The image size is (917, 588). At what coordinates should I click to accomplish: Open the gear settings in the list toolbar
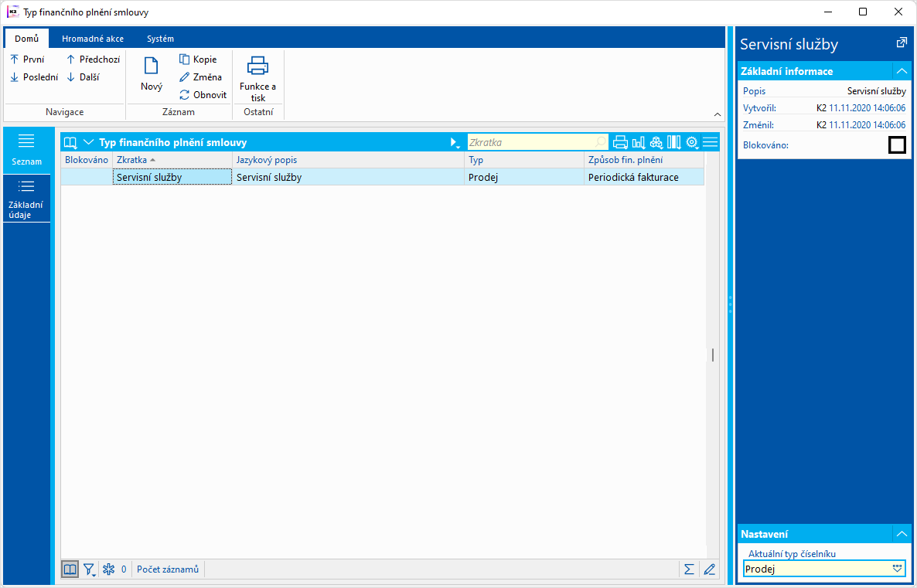(x=693, y=142)
